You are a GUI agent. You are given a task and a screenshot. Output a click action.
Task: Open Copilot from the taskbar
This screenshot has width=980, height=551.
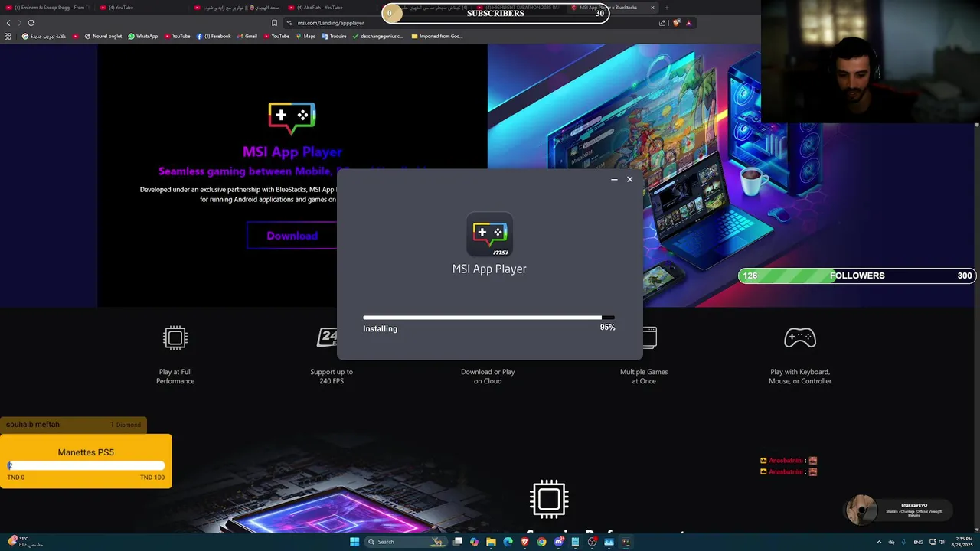coord(474,542)
